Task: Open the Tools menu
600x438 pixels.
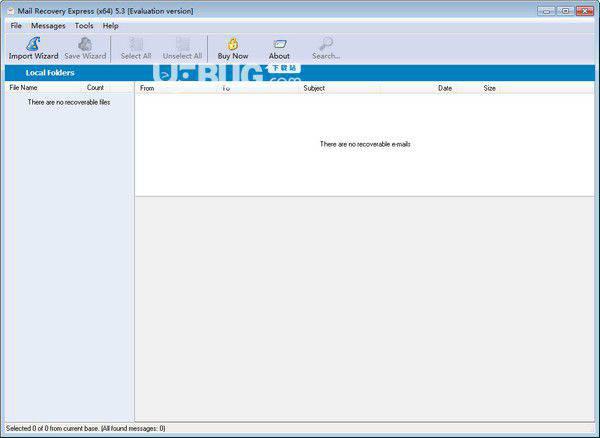Action: click(84, 26)
